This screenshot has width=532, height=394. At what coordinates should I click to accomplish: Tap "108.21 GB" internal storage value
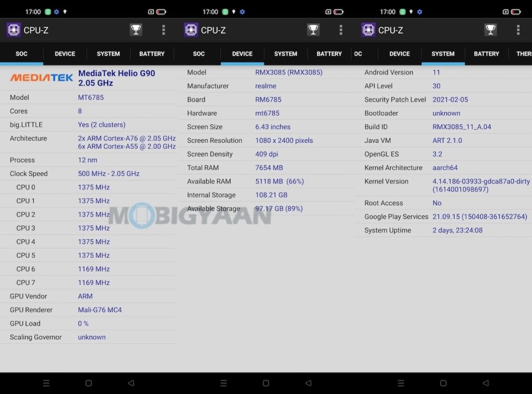click(x=271, y=195)
